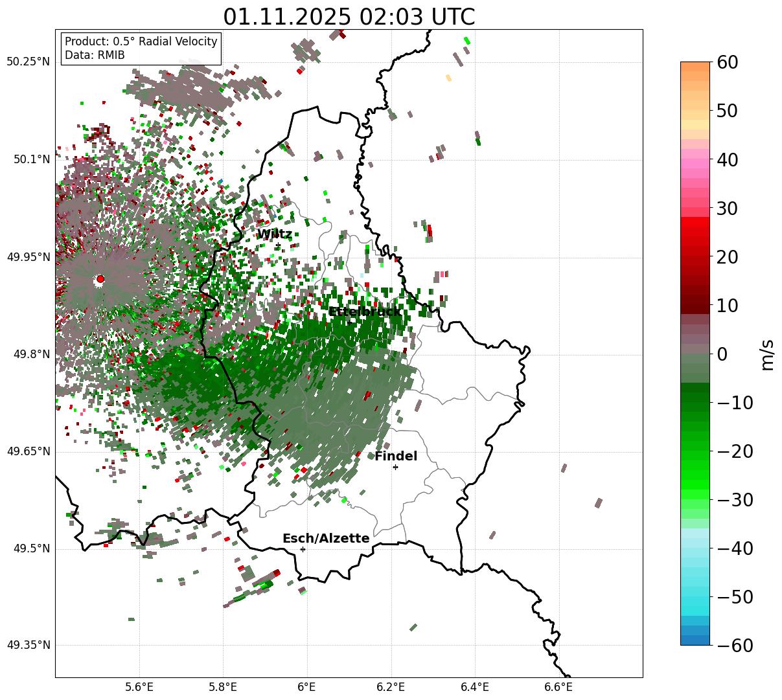The image size is (782, 700).
Task: Click the colorbar tick label −20
Action: pos(734,451)
